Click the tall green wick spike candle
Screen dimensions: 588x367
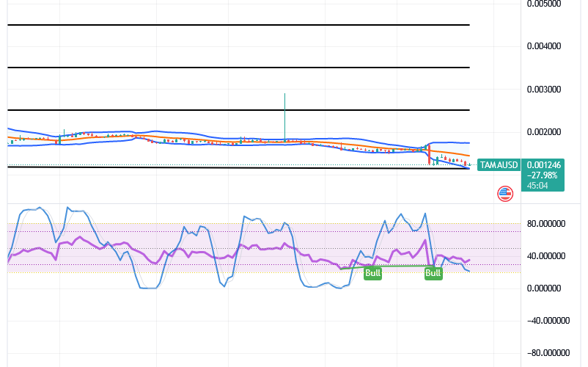click(284, 117)
